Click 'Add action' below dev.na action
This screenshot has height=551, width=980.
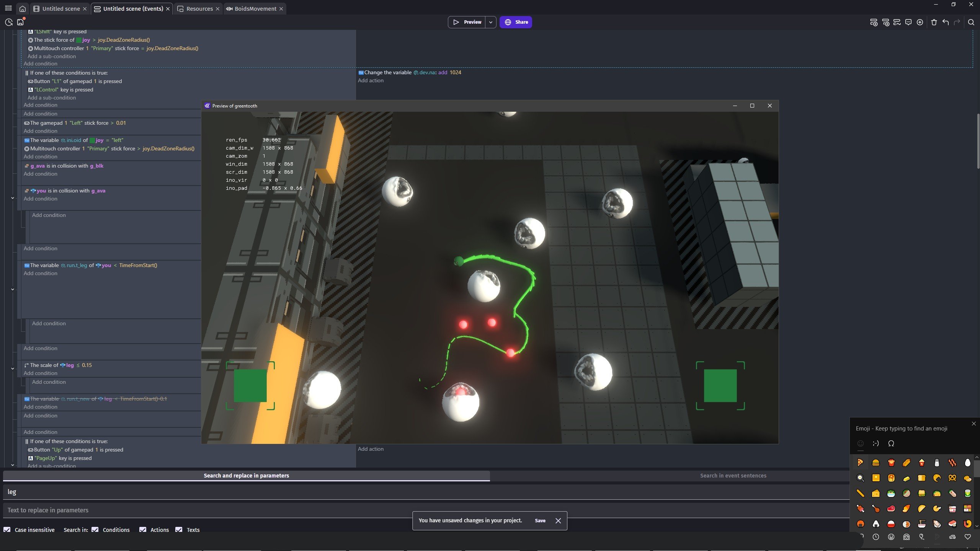(x=371, y=80)
